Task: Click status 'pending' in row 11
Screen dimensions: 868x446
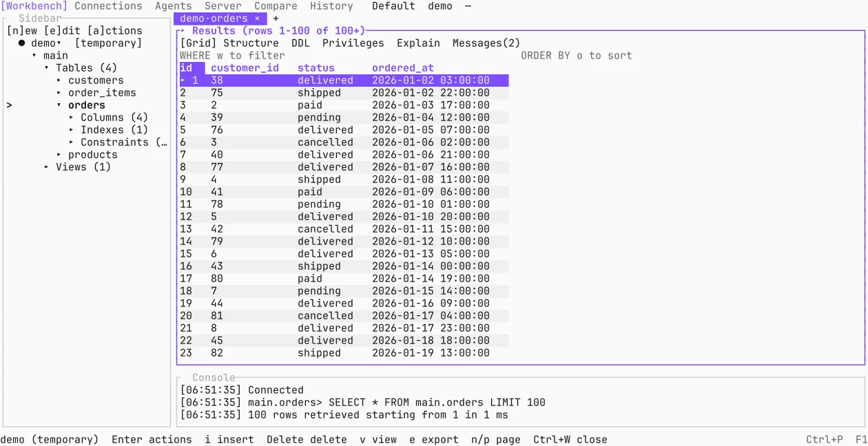Action: point(319,204)
